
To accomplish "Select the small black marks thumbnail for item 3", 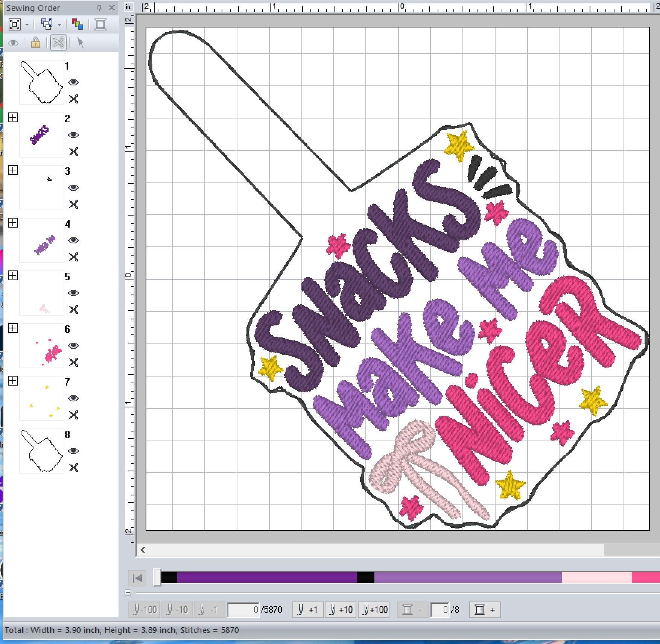I will (x=42, y=188).
